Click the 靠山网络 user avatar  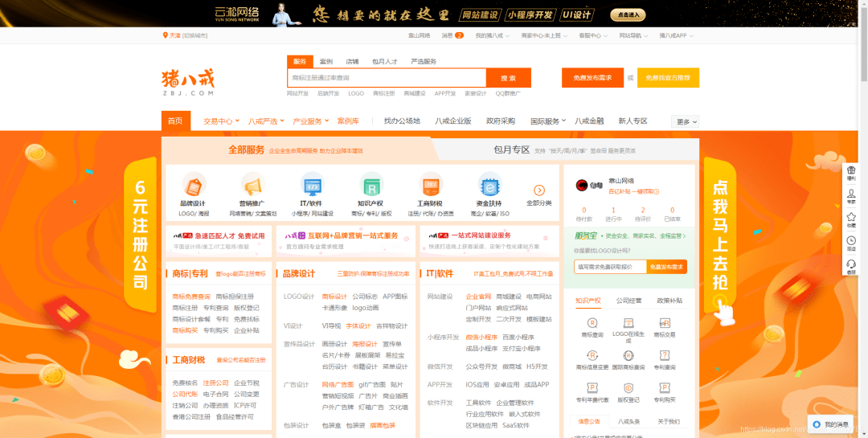pos(581,185)
